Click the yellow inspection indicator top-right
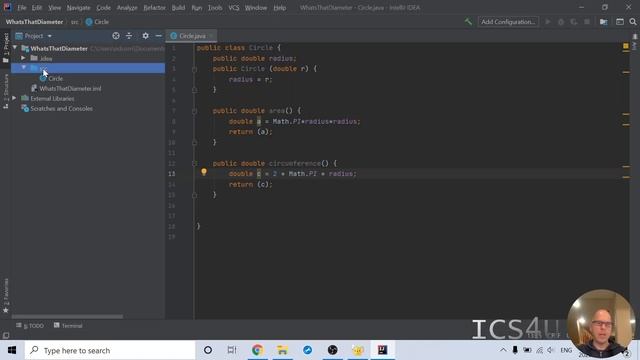This screenshot has width=640, height=360. 626,46
